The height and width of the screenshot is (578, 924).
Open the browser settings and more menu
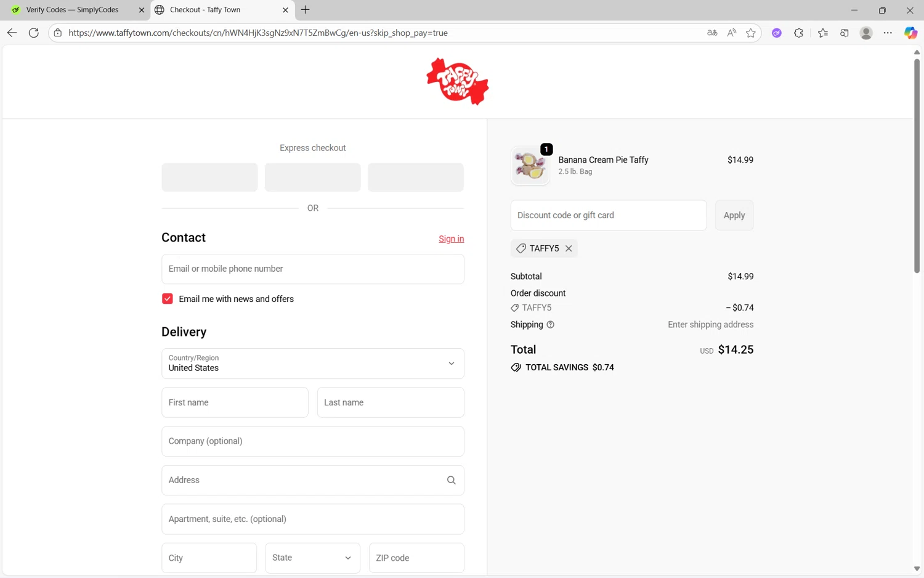(888, 33)
